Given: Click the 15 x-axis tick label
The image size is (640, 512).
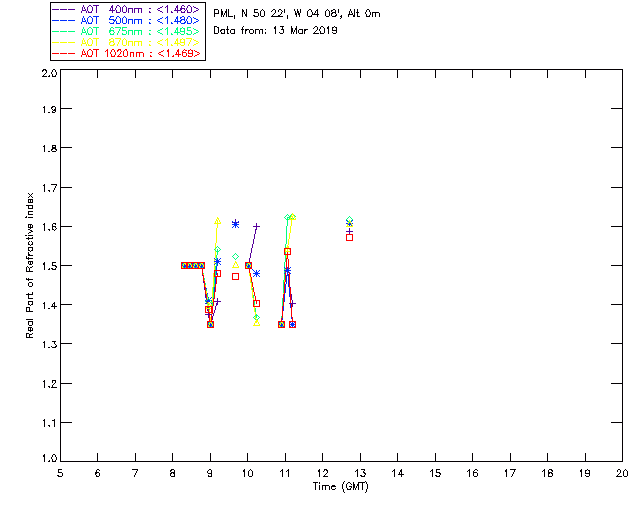Looking at the screenshot, I should point(435,473).
